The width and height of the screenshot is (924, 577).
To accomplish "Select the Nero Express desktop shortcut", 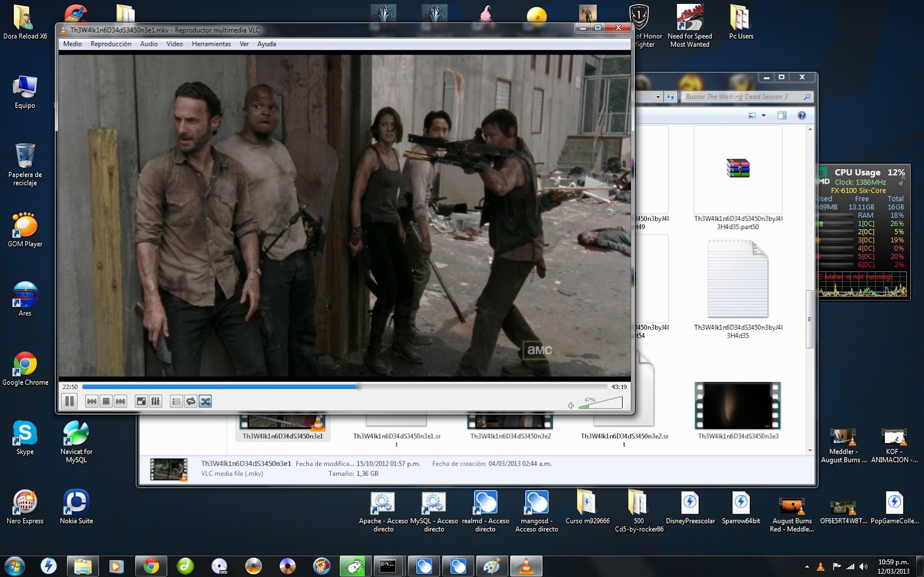I will 25,507.
